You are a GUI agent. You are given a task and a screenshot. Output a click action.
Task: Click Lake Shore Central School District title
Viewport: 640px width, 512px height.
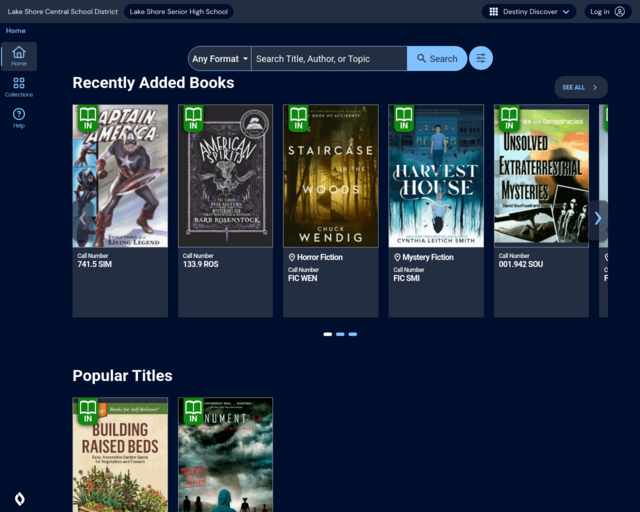click(62, 11)
